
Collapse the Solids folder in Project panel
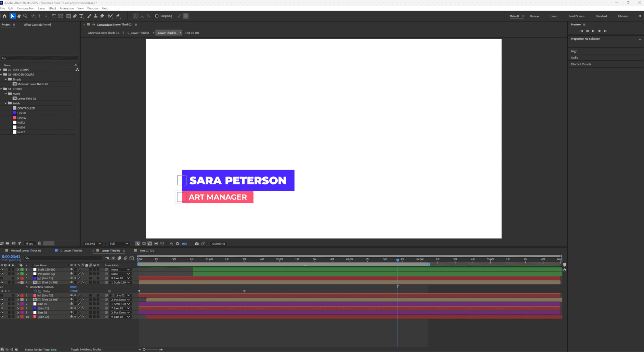tap(5, 103)
